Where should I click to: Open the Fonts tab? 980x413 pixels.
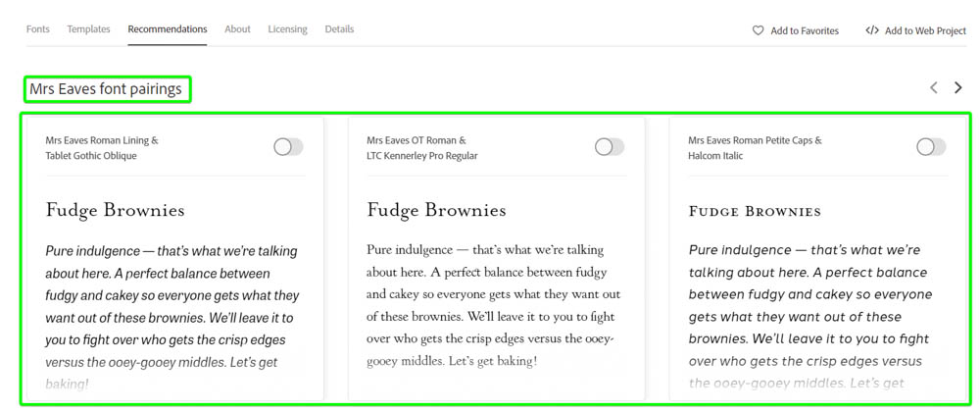(x=38, y=29)
